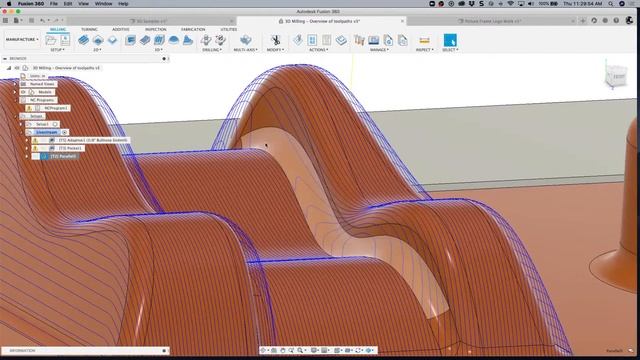
Task: Click the first Actions group icon
Action: point(298,40)
